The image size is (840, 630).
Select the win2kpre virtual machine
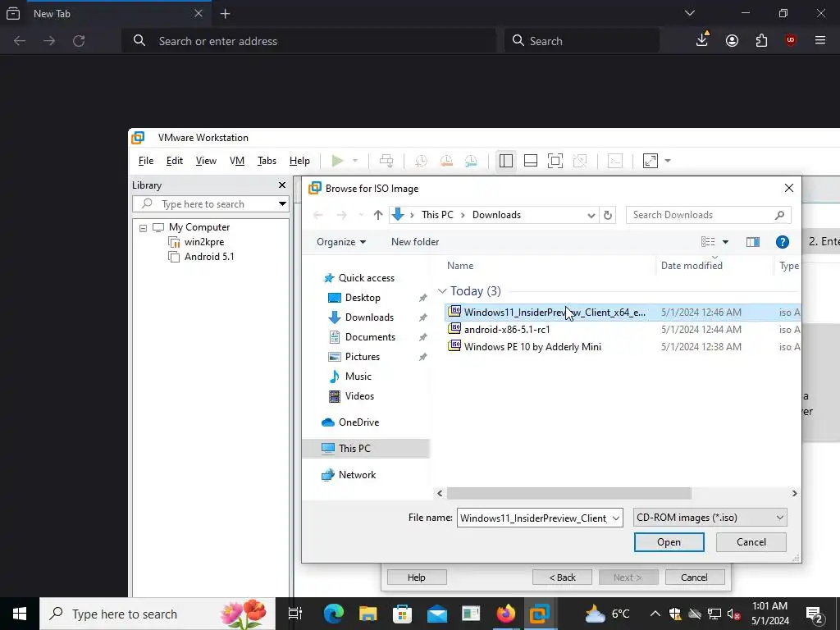pyautogui.click(x=204, y=242)
